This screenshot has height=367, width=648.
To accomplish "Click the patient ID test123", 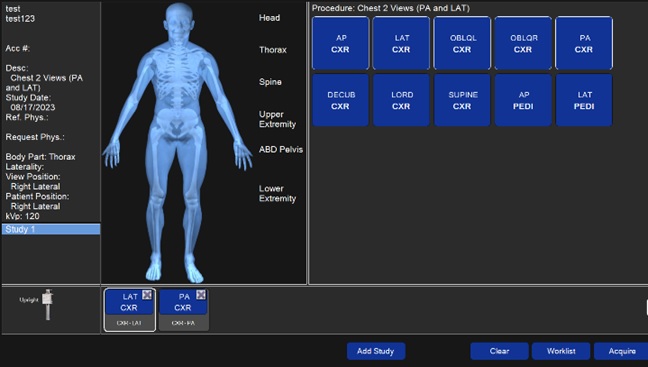I will 20,19.
